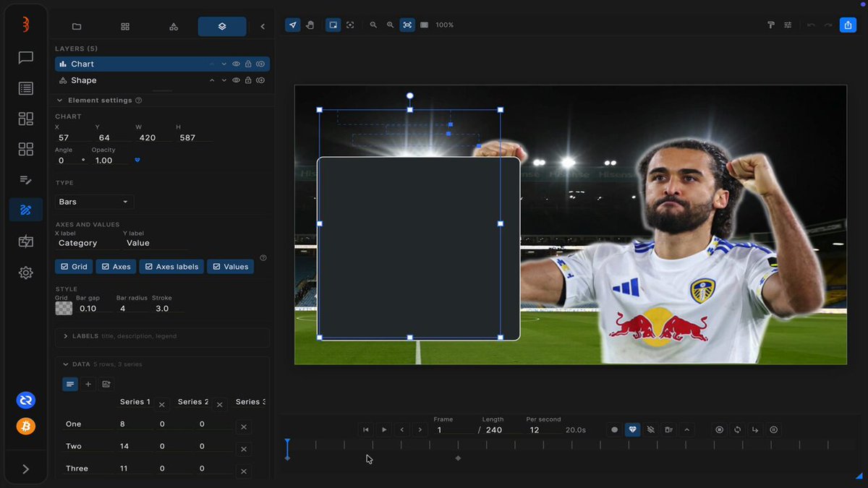Open the grid color swatch
Screen dimensions: 868x488
coord(64,308)
